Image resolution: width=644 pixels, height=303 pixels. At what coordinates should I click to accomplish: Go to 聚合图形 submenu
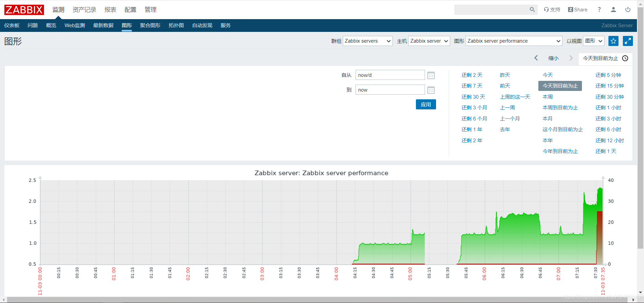pyautogui.click(x=150, y=26)
